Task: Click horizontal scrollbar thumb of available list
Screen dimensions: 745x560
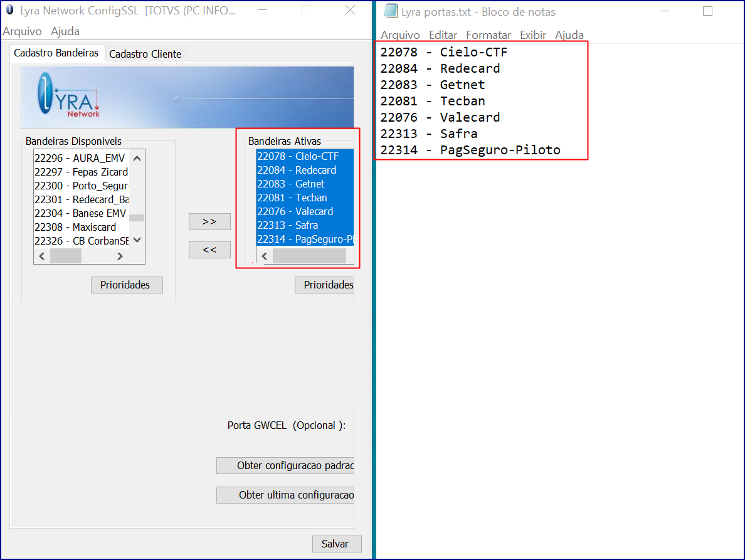Action: [x=66, y=256]
